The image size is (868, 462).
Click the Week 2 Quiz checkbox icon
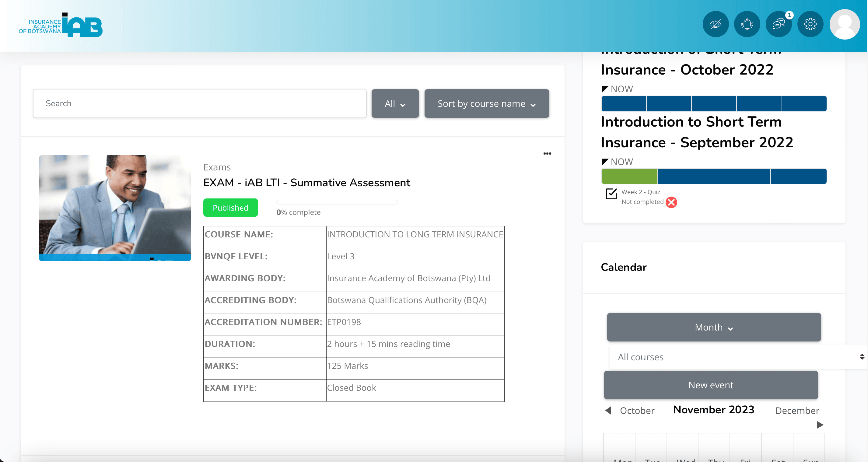(x=611, y=194)
